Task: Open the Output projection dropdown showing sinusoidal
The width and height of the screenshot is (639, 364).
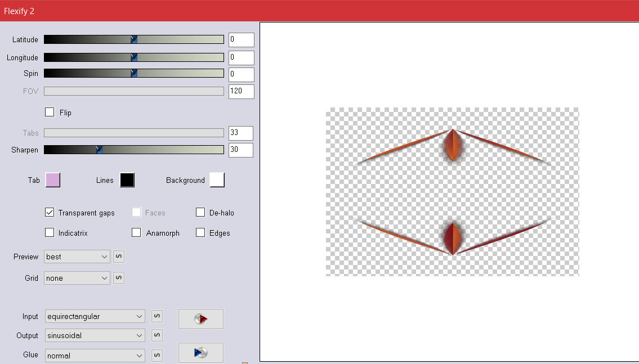Action: pyautogui.click(x=95, y=335)
